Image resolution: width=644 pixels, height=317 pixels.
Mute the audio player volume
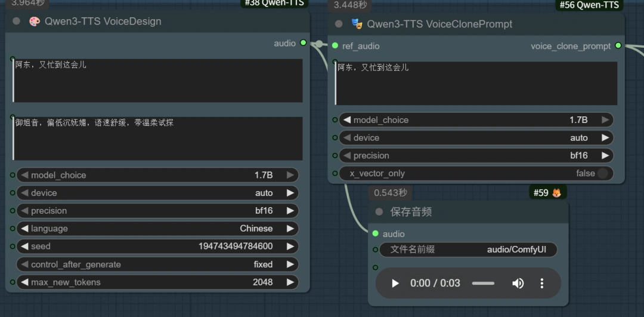click(518, 284)
